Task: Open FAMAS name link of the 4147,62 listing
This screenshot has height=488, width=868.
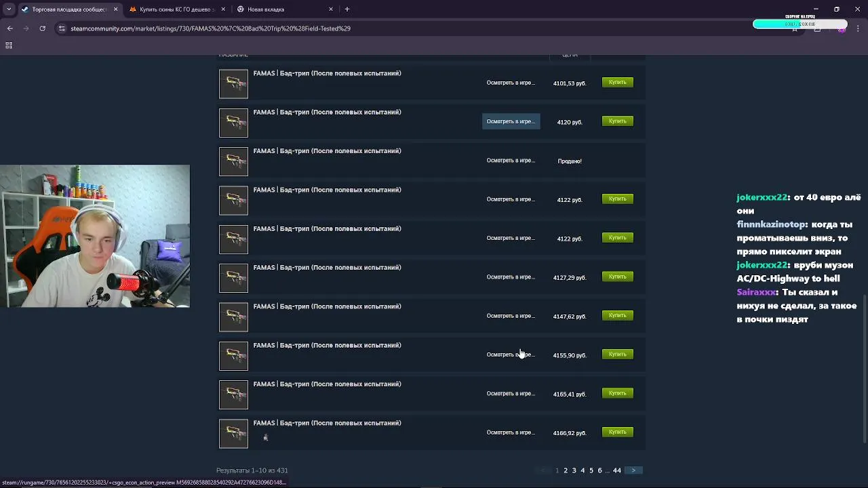Action: 327,306
